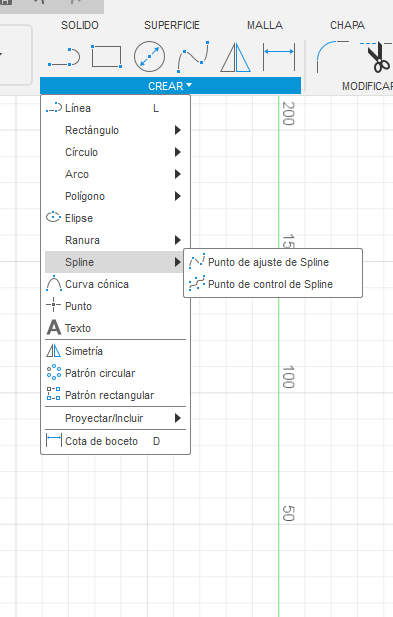
Task: Switch to the SOLIDO tab
Action: 80,25
